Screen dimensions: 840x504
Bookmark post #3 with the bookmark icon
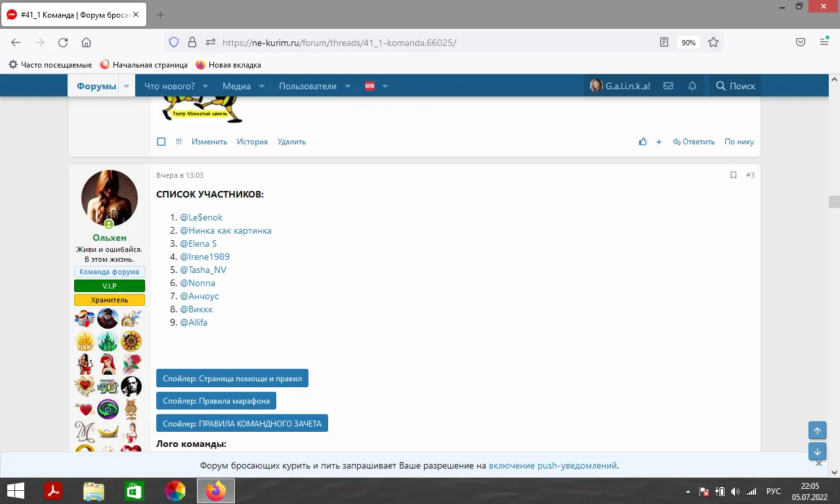click(734, 175)
